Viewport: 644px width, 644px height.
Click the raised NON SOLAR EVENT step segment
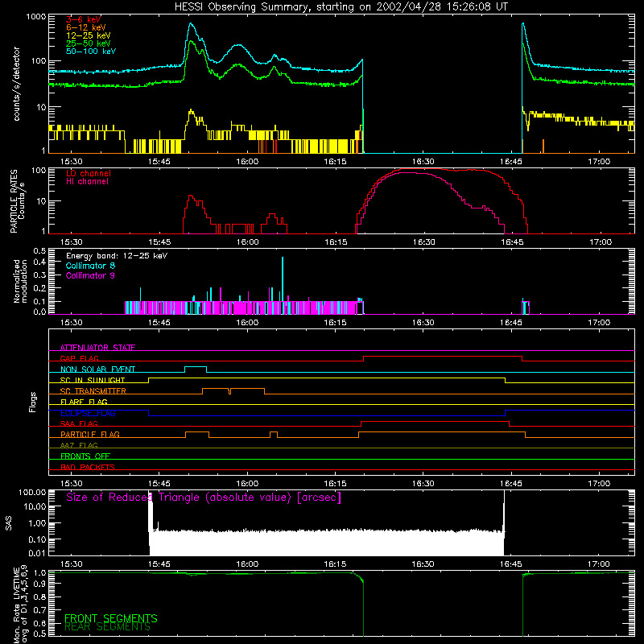[x=196, y=367]
